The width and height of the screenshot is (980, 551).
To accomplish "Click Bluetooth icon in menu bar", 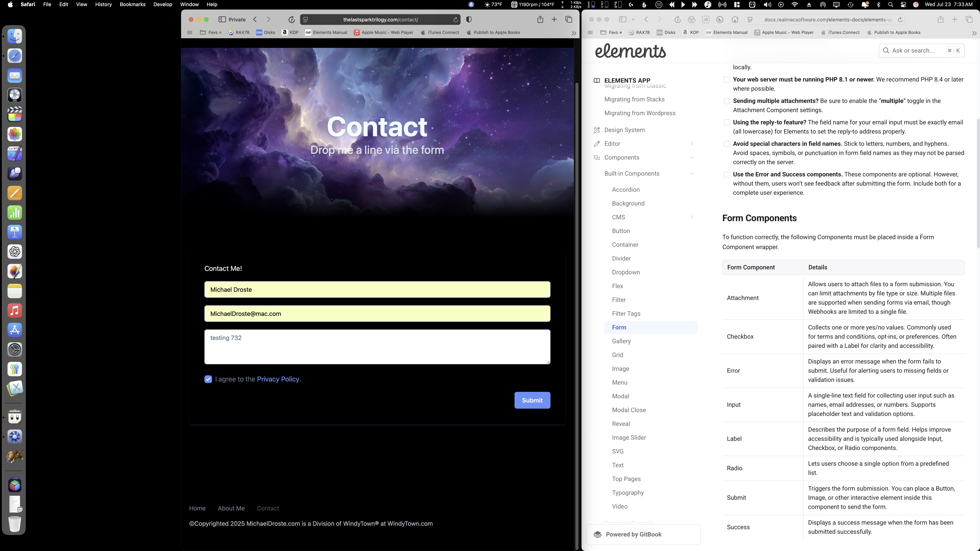I will pos(878,5).
